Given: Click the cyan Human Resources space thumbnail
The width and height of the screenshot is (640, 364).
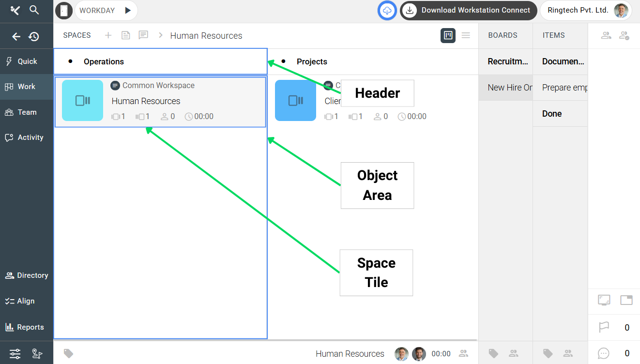Looking at the screenshot, I should tap(82, 101).
